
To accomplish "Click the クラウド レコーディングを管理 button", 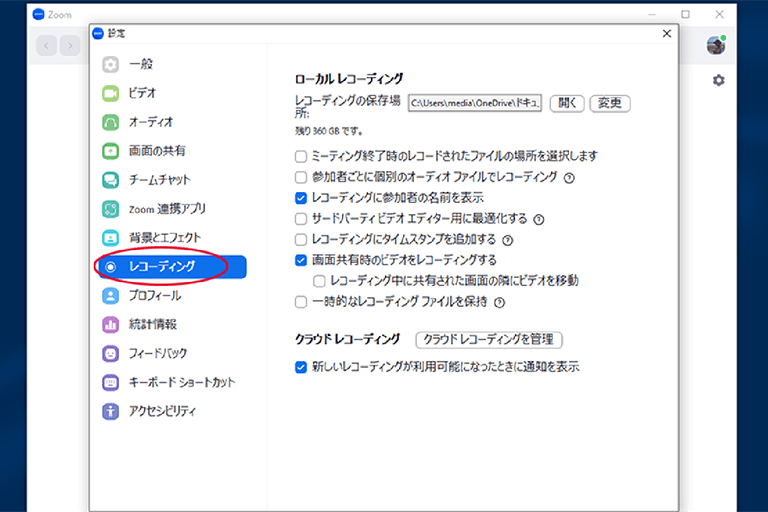I will tap(488, 340).
